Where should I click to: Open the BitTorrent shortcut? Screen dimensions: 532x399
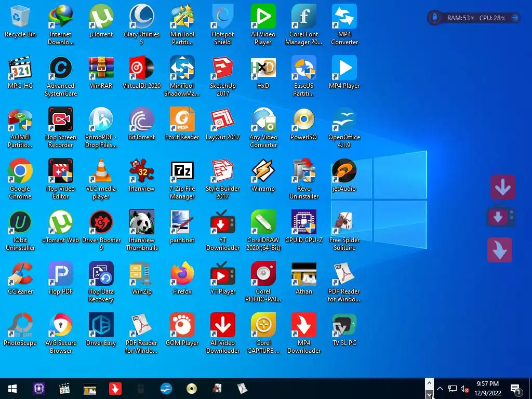pyautogui.click(x=141, y=125)
